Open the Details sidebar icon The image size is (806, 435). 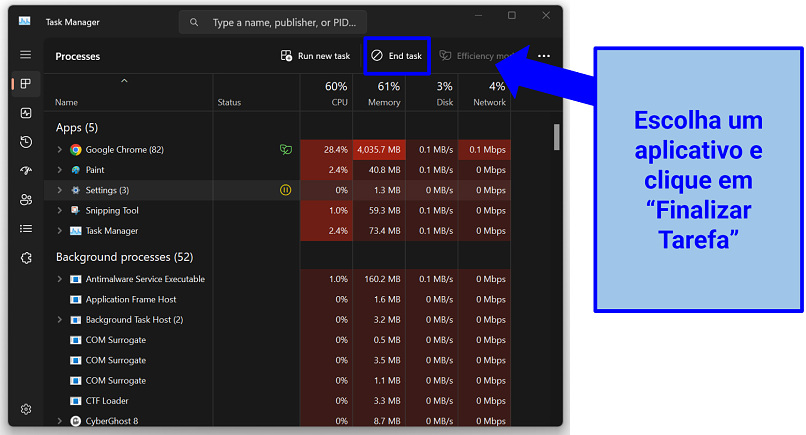pyautogui.click(x=26, y=229)
